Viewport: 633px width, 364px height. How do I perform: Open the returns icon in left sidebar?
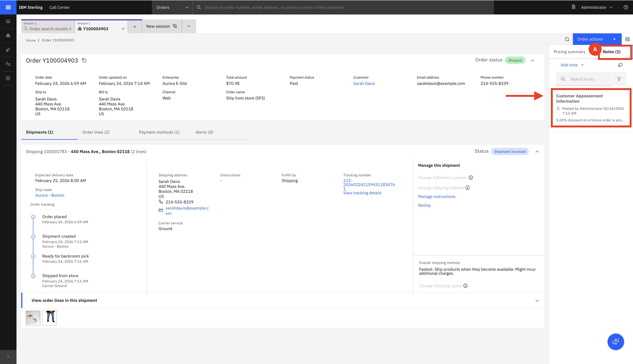[x=8, y=50]
